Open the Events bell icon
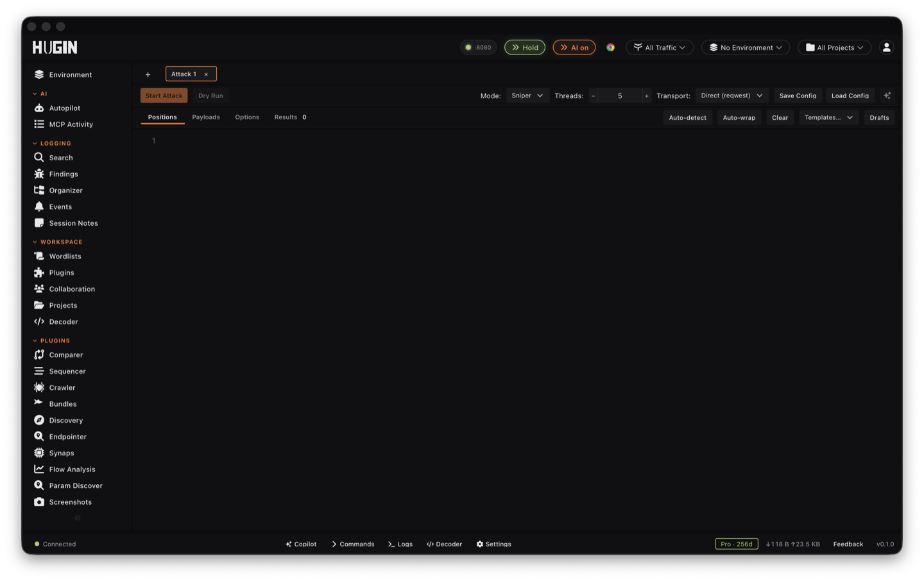 coord(39,206)
